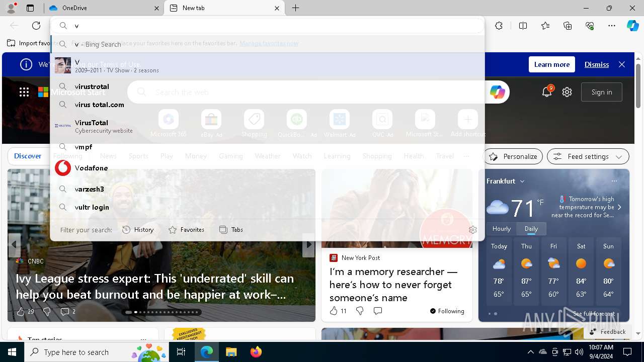Switch weather to Hourly view

502,229
